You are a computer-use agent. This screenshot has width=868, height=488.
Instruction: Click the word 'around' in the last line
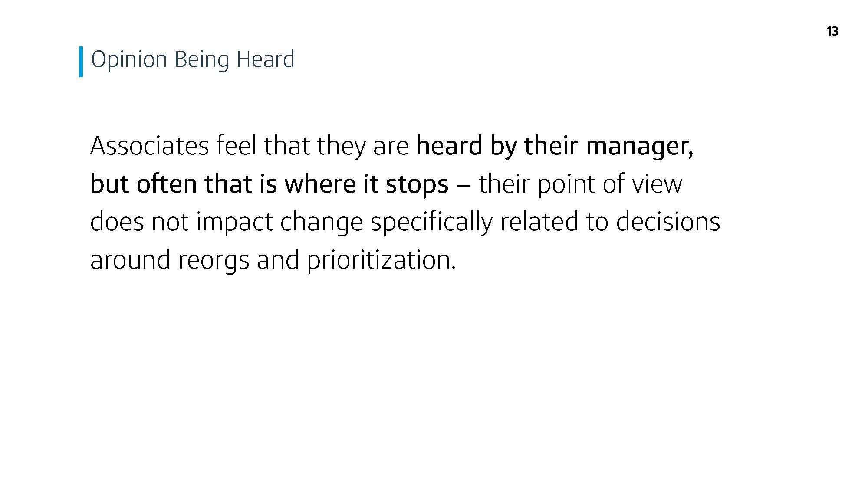click(x=130, y=260)
